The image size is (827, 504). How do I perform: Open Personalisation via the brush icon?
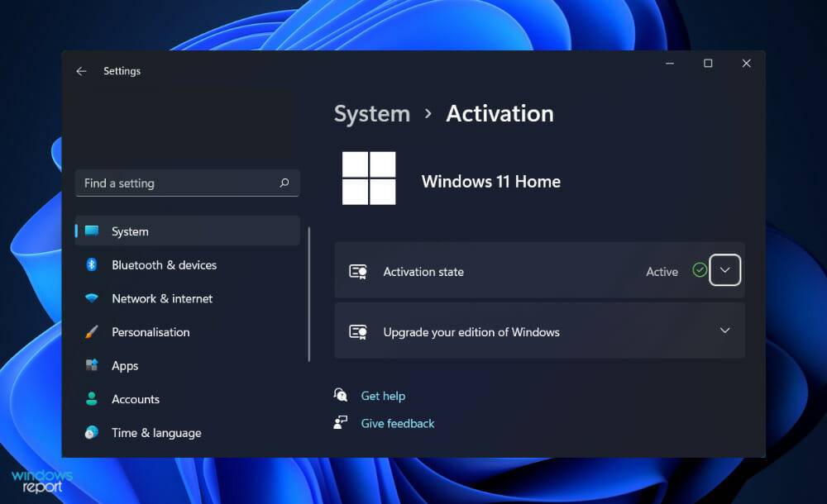pyautogui.click(x=93, y=332)
